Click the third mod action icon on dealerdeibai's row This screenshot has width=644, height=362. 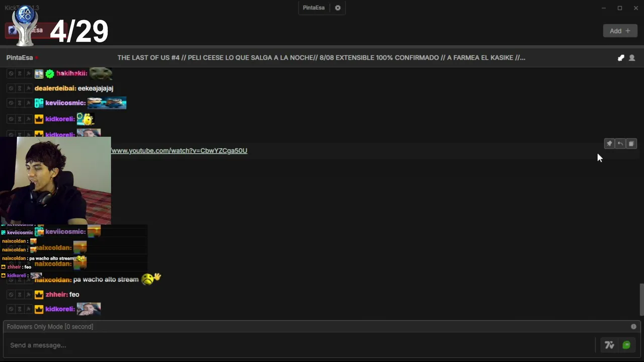tap(28, 88)
